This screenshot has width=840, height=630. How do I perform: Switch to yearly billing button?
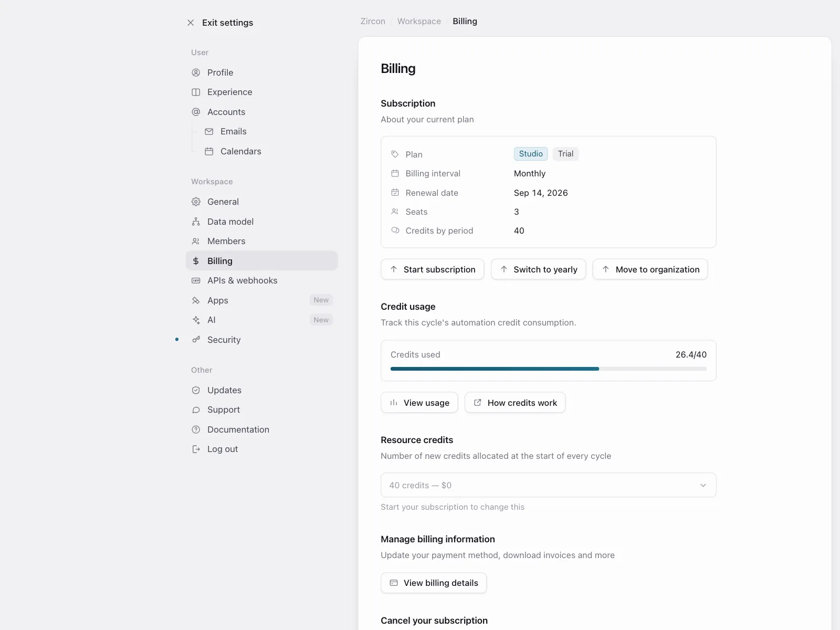(538, 269)
